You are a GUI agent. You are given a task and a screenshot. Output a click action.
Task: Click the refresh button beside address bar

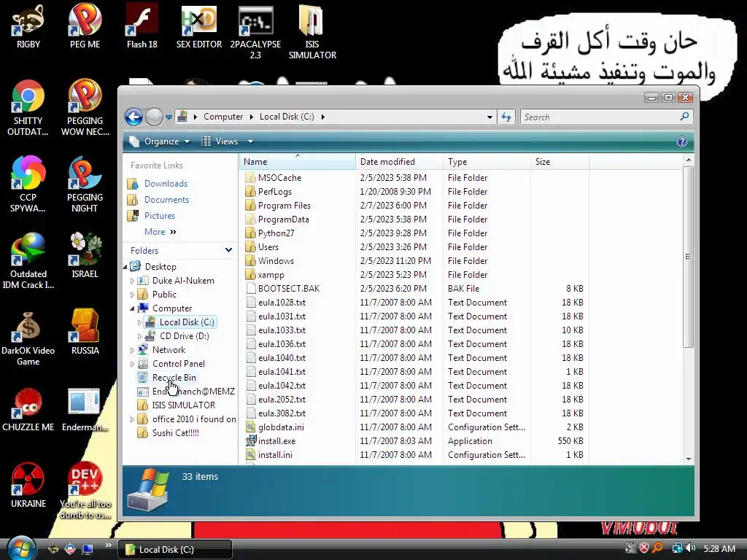506,117
